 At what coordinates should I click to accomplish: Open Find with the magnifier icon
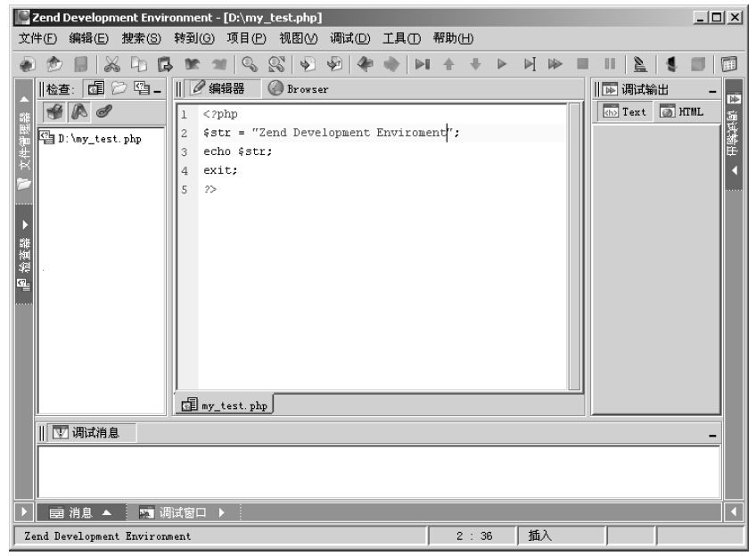coord(250,64)
